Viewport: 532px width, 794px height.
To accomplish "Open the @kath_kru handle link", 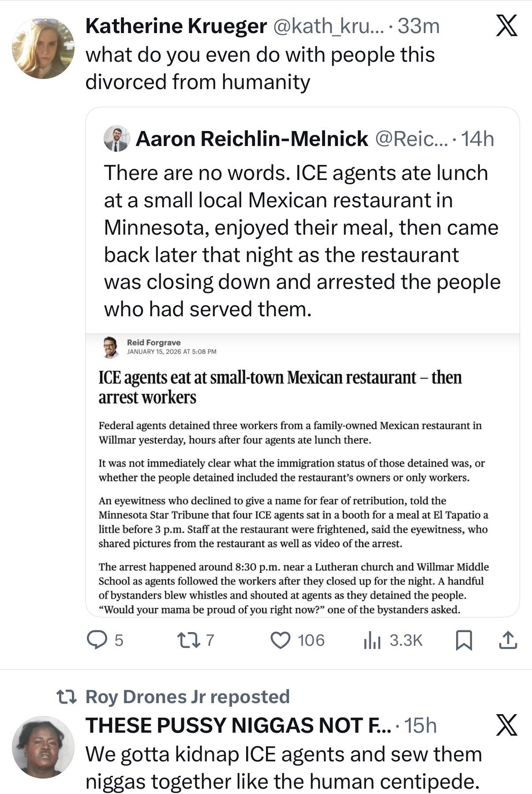I will [329, 26].
